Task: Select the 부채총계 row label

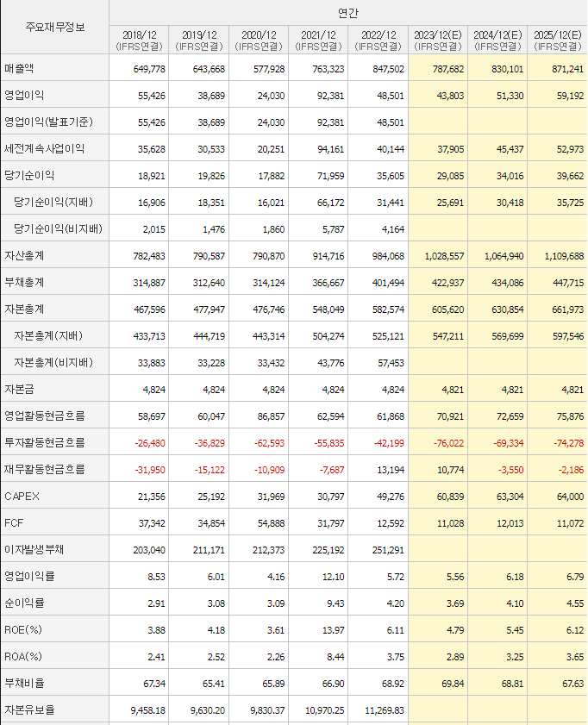Action: (x=24, y=283)
